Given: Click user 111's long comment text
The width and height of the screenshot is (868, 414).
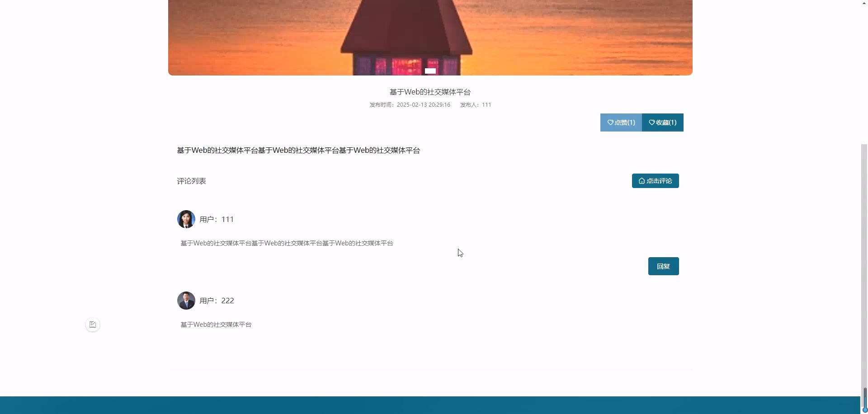Looking at the screenshot, I should pyautogui.click(x=287, y=243).
